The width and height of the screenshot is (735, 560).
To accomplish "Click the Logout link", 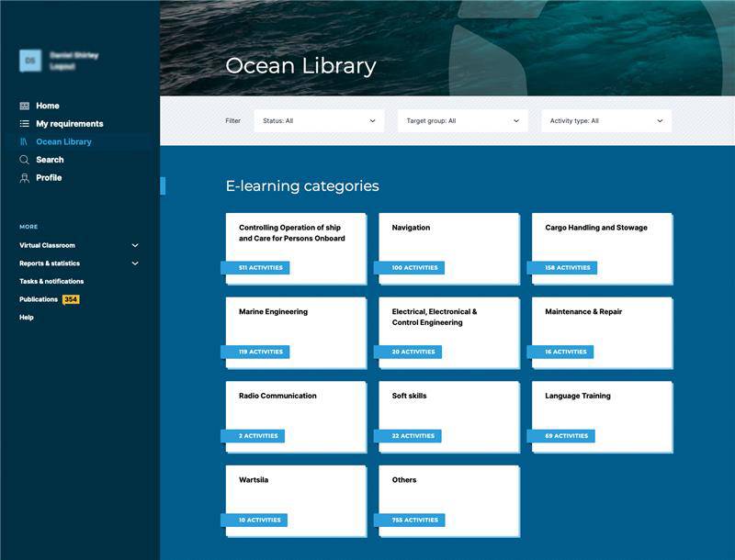I will pyautogui.click(x=62, y=67).
